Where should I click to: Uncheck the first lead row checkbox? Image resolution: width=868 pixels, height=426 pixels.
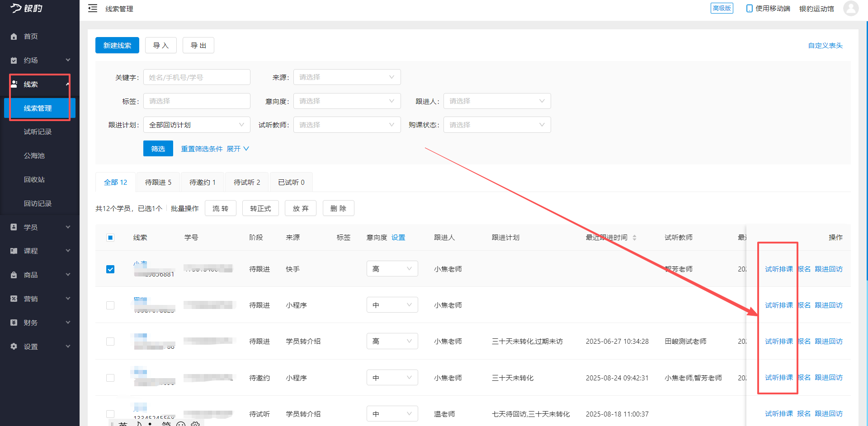110,269
